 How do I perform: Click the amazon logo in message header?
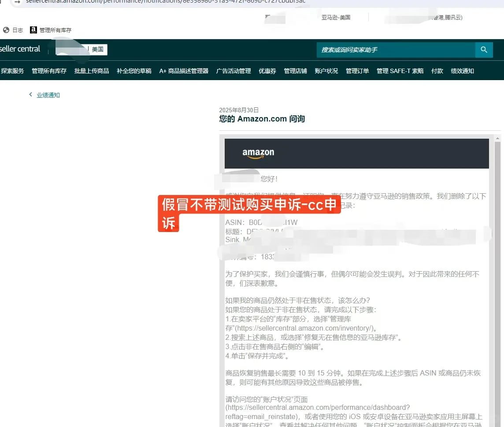click(x=258, y=153)
